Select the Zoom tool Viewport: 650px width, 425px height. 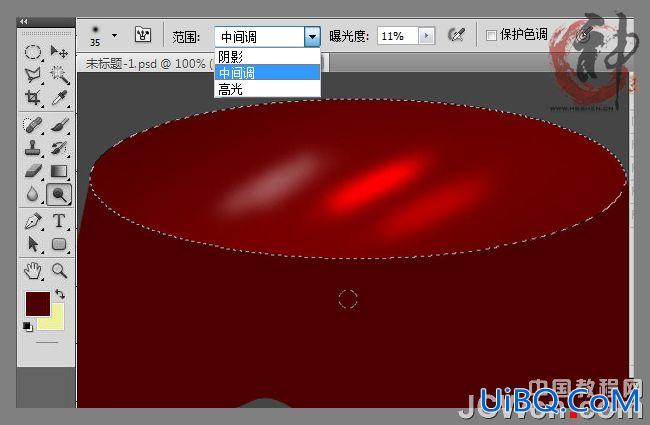[59, 271]
